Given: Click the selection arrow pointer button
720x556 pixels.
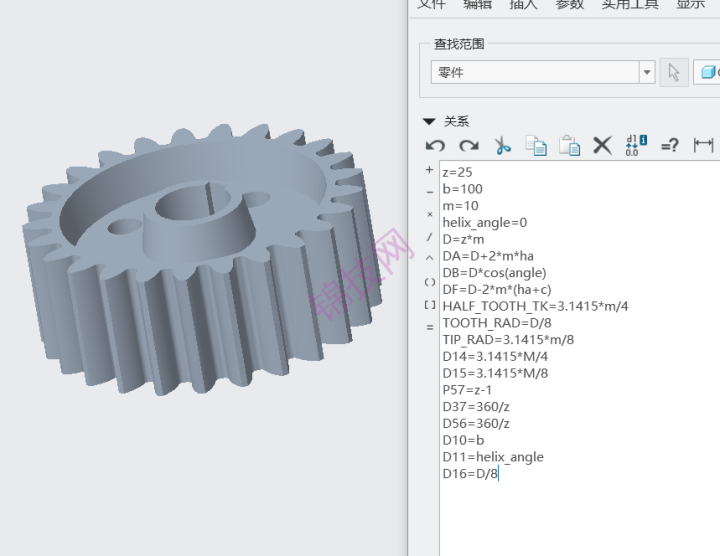Looking at the screenshot, I should (674, 73).
